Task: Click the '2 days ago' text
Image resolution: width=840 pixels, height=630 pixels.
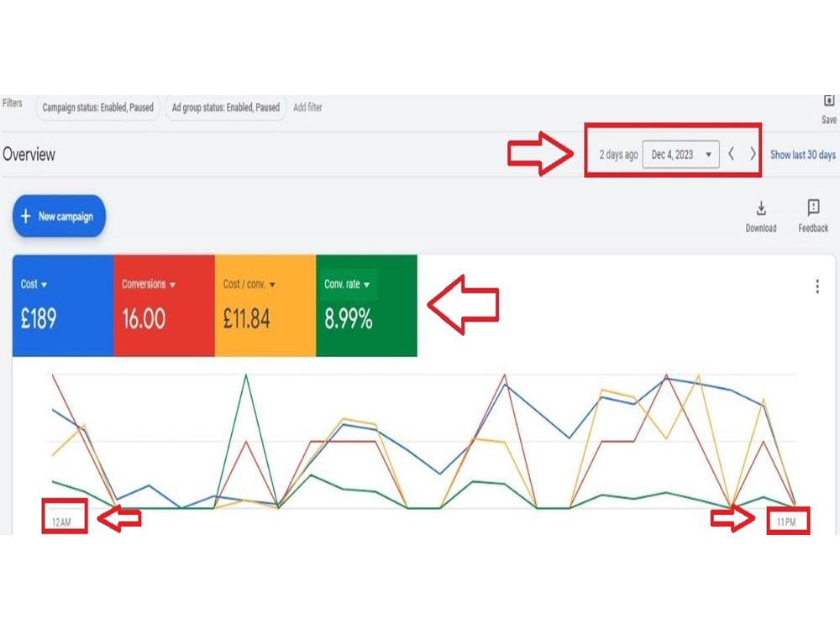Action: pyautogui.click(x=618, y=155)
